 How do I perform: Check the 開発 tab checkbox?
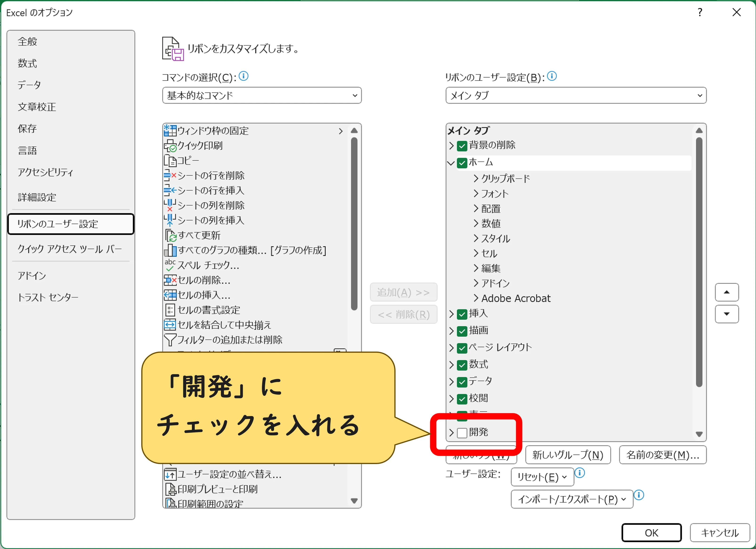pyautogui.click(x=462, y=433)
